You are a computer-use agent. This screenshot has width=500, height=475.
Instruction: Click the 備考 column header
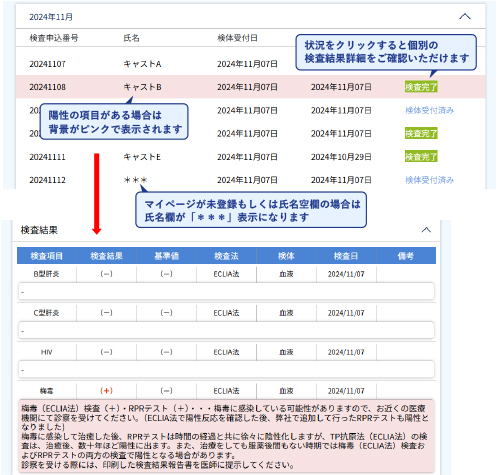click(406, 256)
